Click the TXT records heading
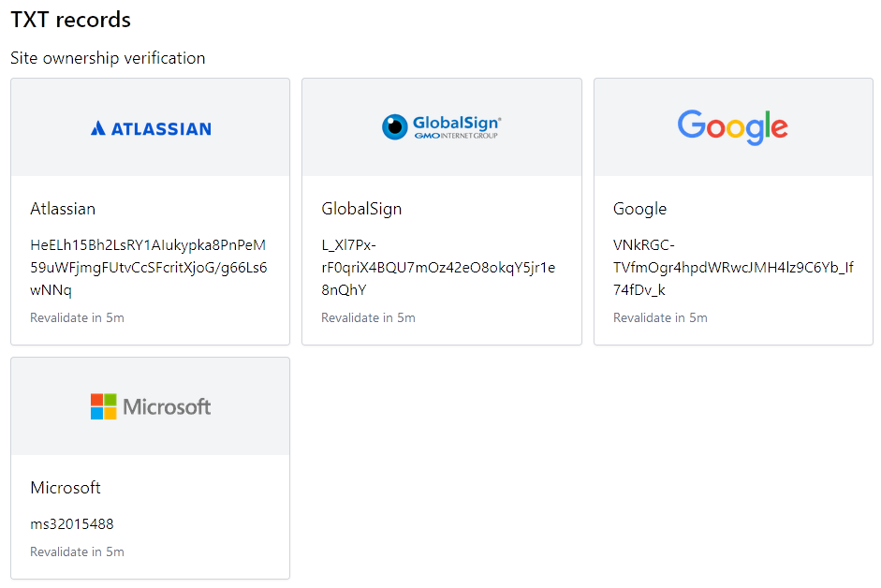This screenshot has height=588, width=881. (x=71, y=20)
